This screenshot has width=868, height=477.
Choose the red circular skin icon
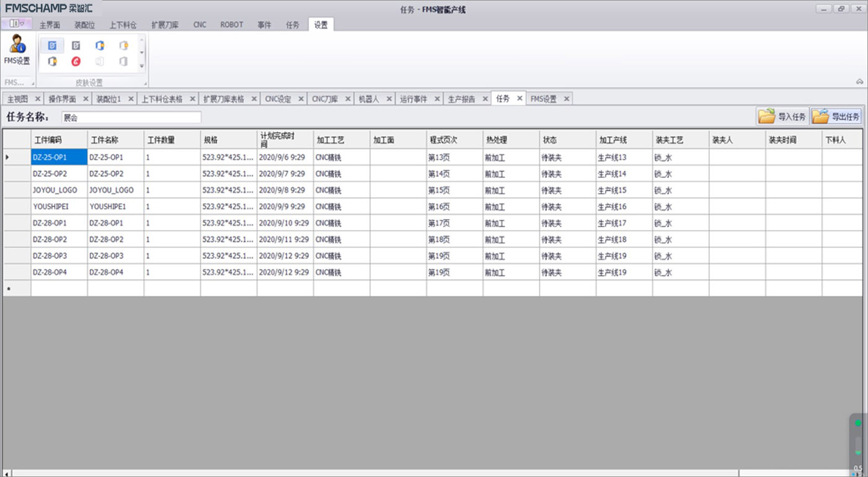(x=76, y=61)
